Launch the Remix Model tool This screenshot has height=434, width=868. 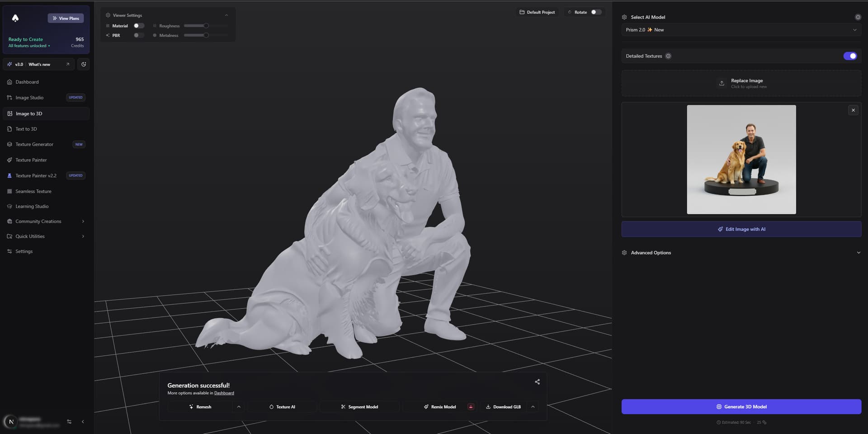pyautogui.click(x=440, y=406)
